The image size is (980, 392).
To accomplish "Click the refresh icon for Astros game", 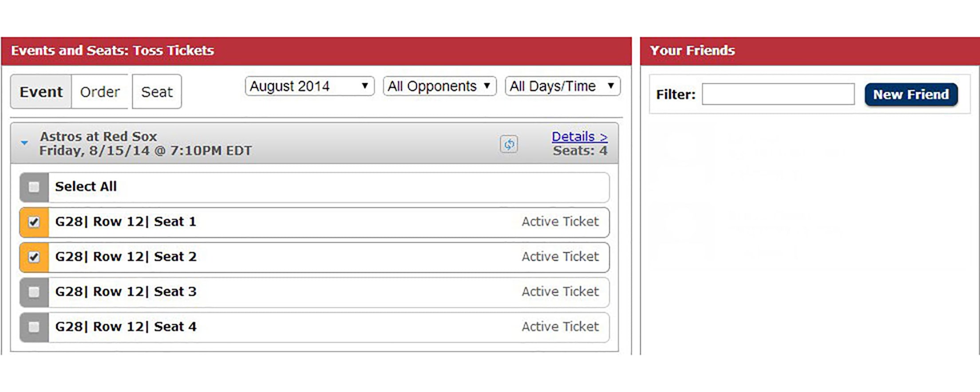I will pos(509,144).
